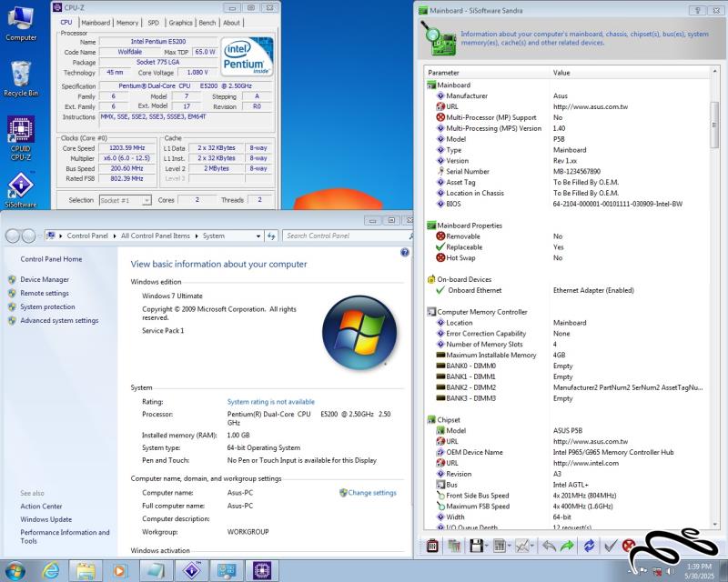The height and width of the screenshot is (582, 728).
Task: Open Performance Information and Tools link
Action: [65, 537]
